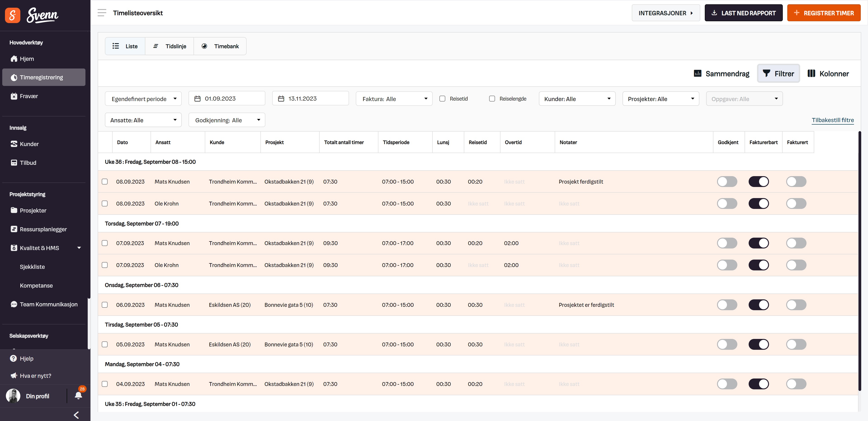868x421 pixels.
Task: Click the end date field 13.11.2023
Action: click(310, 98)
